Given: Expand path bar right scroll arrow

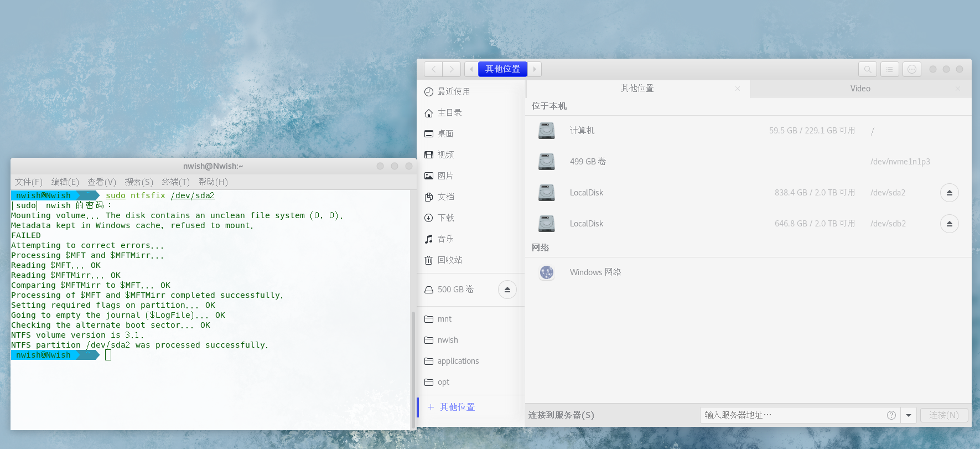Looking at the screenshot, I should point(535,69).
